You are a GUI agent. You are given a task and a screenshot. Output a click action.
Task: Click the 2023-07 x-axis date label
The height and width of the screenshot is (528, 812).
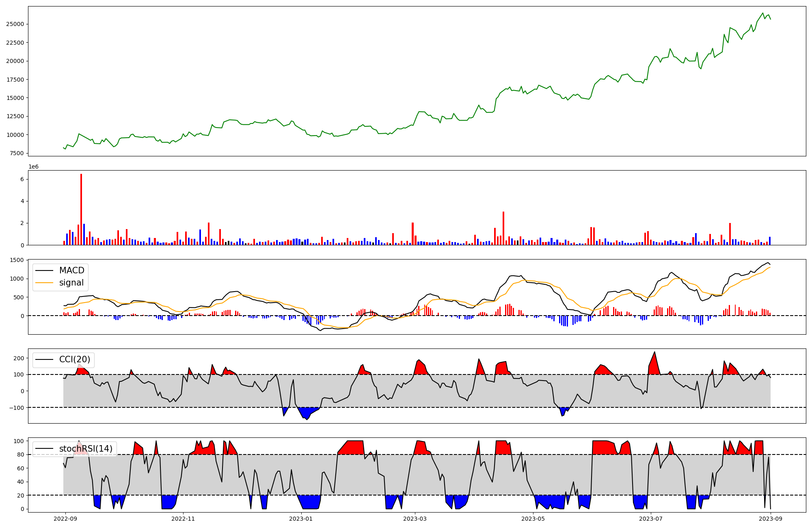(x=651, y=519)
